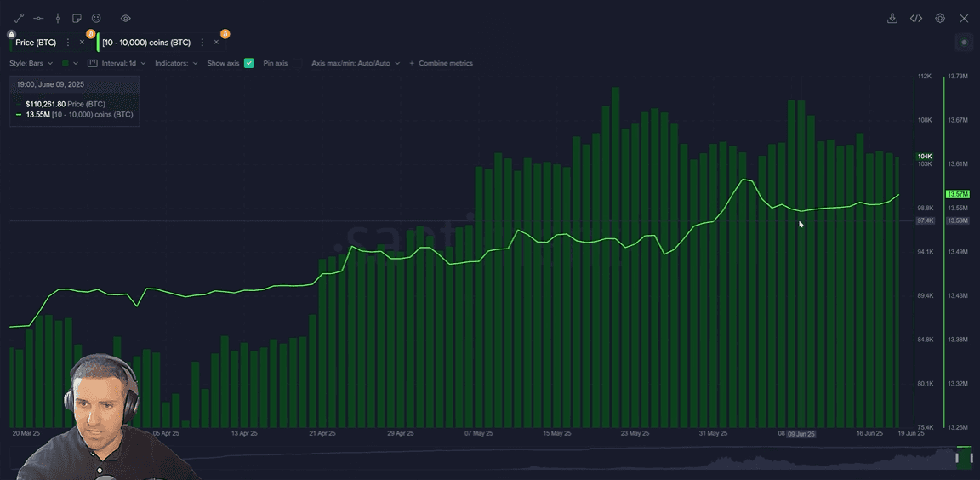Screen dimensions: 980x480
Task: Select the Price (BTC) metric tab
Action: (36, 42)
